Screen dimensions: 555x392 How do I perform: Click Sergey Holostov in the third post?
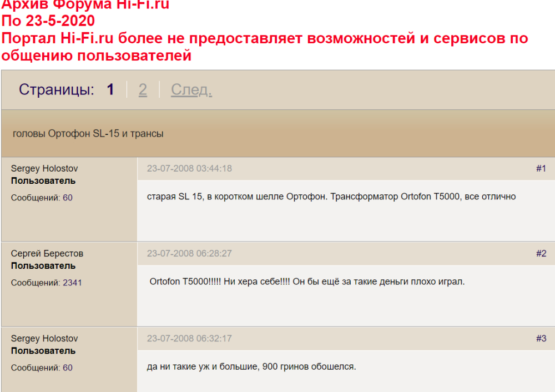pyautogui.click(x=44, y=339)
